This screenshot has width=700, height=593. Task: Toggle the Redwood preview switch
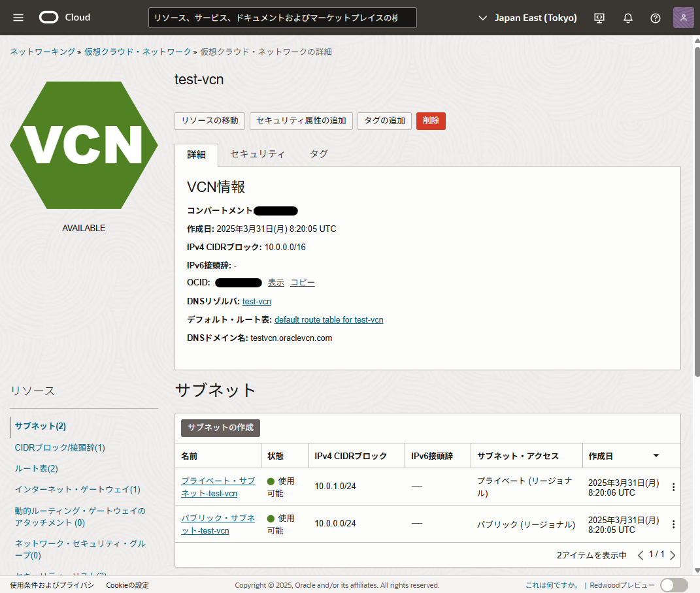click(x=674, y=585)
